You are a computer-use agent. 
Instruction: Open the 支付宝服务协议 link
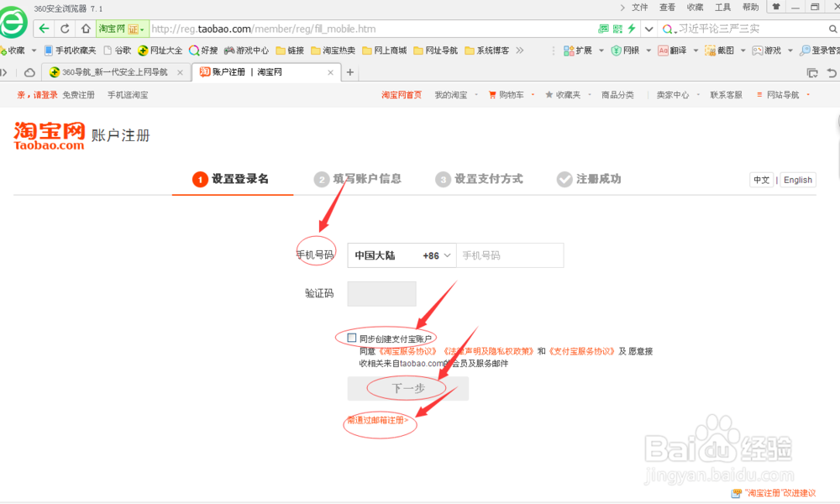click(x=582, y=351)
